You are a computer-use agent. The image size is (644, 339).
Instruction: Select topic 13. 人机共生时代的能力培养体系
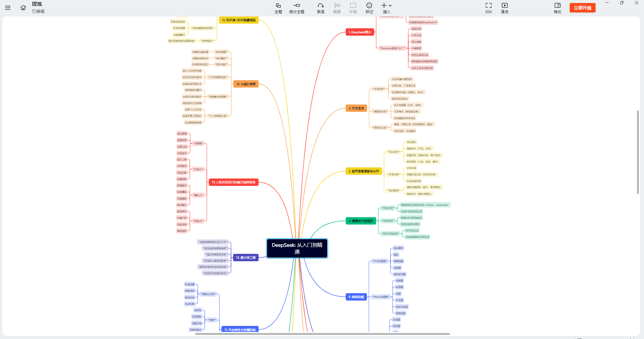[234, 182]
